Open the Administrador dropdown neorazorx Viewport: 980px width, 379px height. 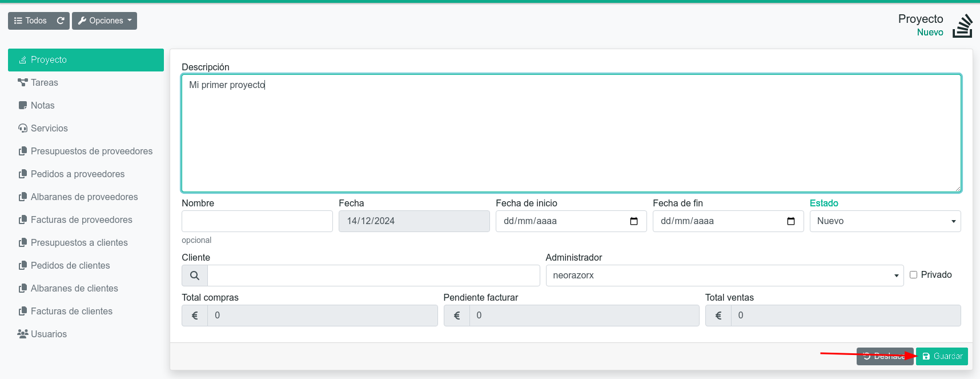725,276
